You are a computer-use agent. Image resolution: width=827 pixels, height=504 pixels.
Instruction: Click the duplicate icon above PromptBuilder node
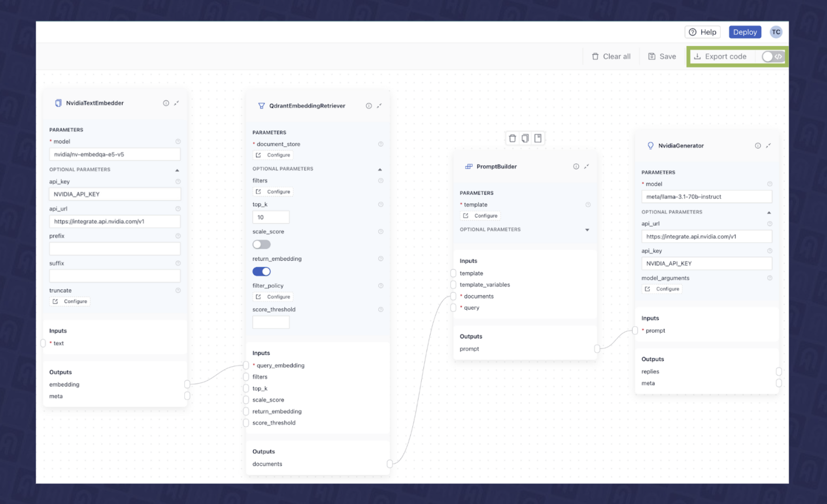[x=525, y=138]
